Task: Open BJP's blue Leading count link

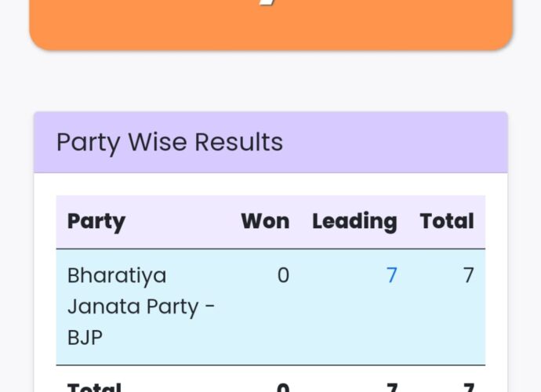Action: (x=391, y=275)
